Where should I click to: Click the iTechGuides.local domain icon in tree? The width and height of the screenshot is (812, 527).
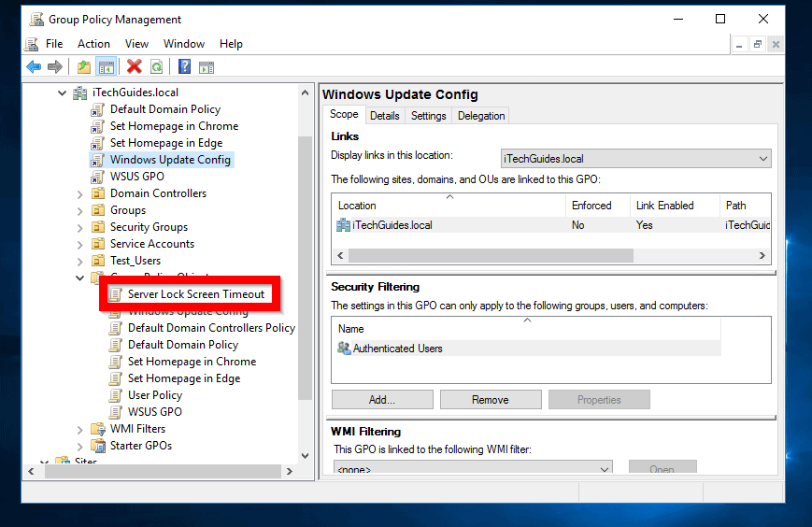(x=79, y=93)
